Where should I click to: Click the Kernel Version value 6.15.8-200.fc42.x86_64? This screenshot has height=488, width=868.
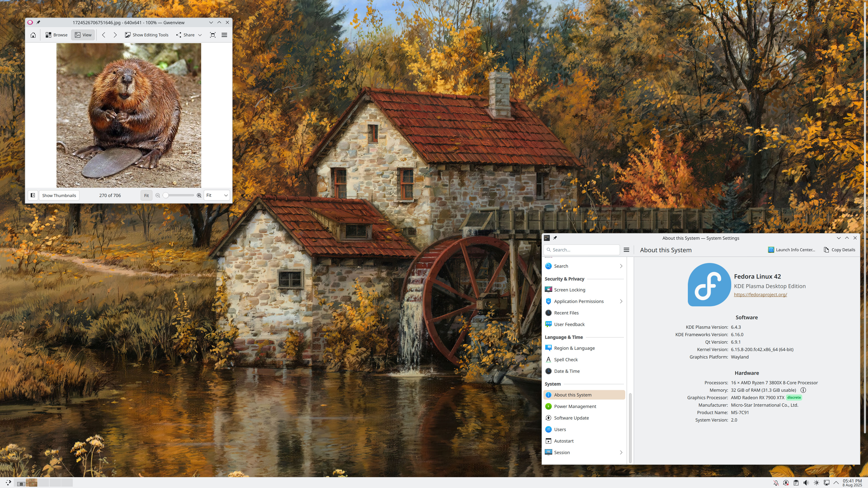point(762,350)
